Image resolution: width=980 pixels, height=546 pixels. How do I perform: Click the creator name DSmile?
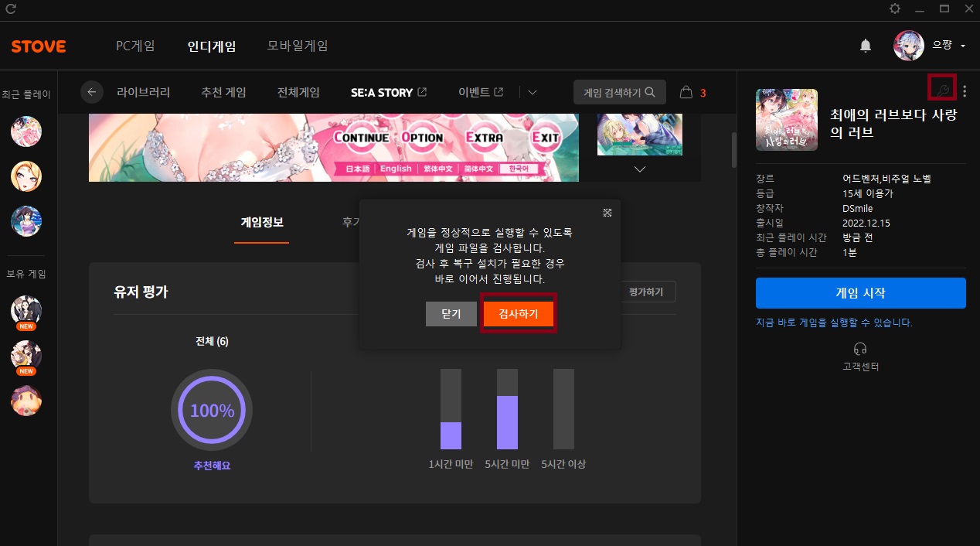coord(858,208)
